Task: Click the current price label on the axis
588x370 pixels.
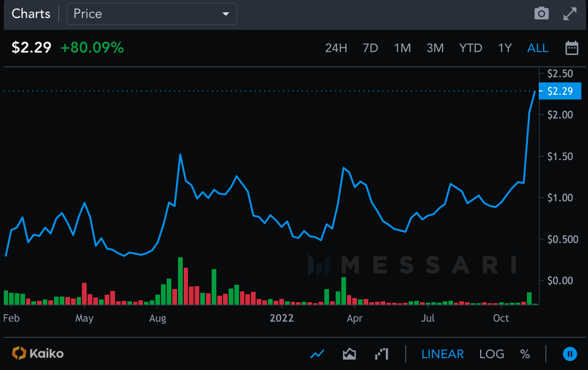Action: point(560,91)
